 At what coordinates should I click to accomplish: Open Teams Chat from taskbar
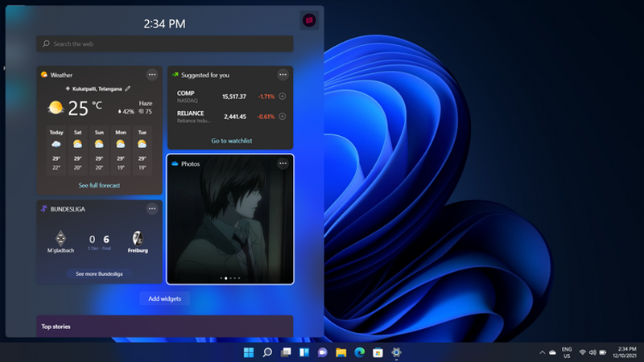(323, 352)
